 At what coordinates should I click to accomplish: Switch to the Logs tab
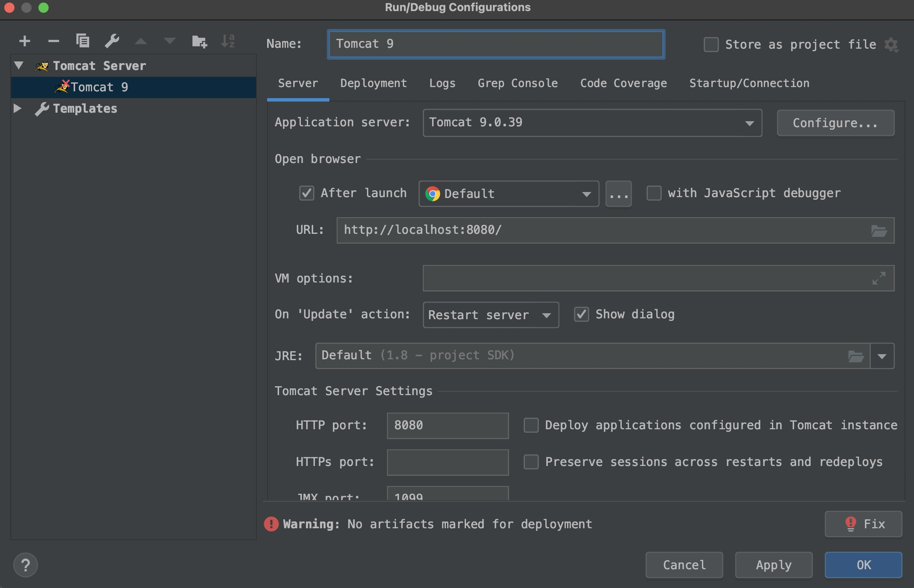pyautogui.click(x=441, y=83)
